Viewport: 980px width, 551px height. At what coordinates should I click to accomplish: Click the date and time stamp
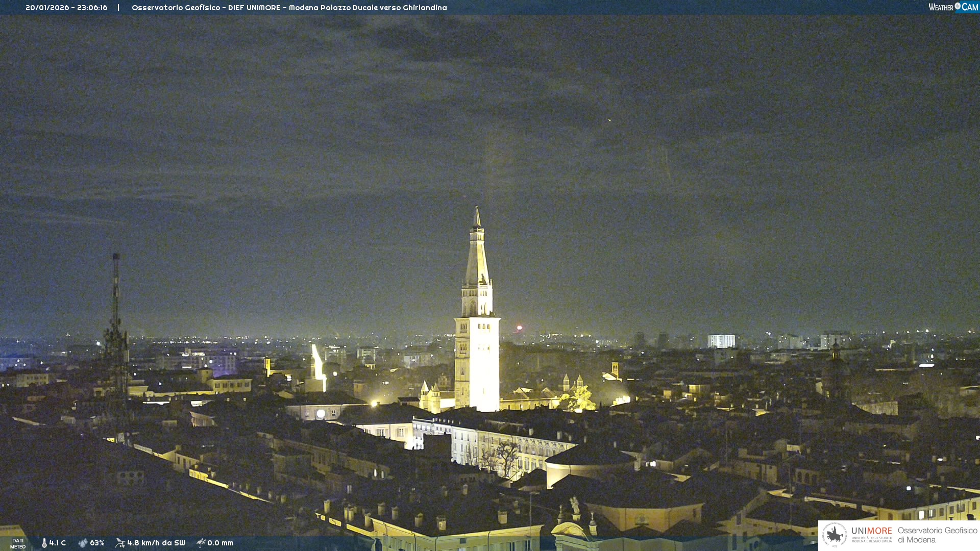pyautogui.click(x=66, y=8)
